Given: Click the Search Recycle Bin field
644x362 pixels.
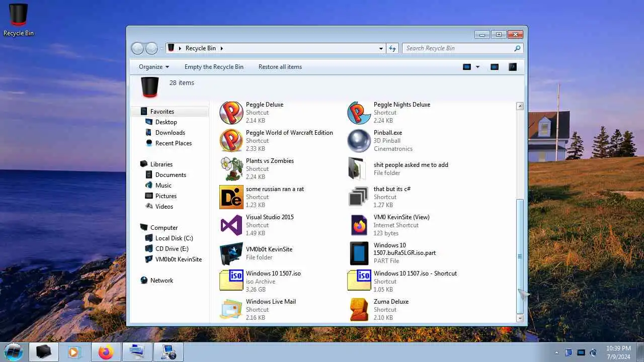Looking at the screenshot, I should coord(462,48).
